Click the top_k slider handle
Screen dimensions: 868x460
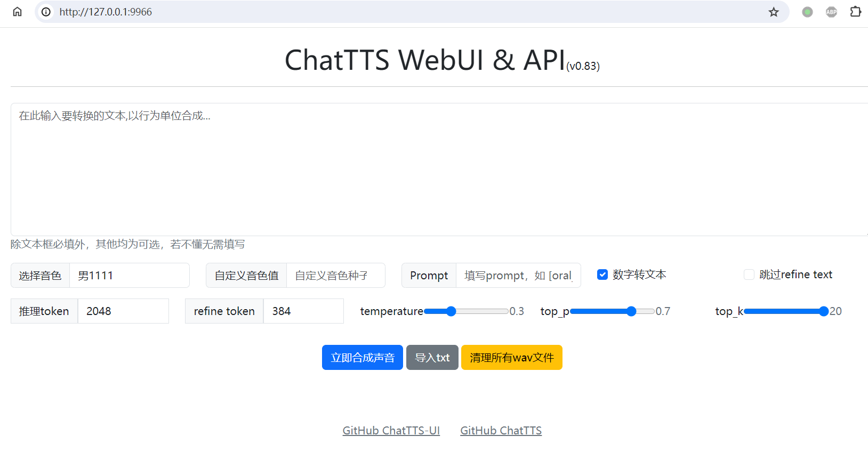(x=824, y=311)
